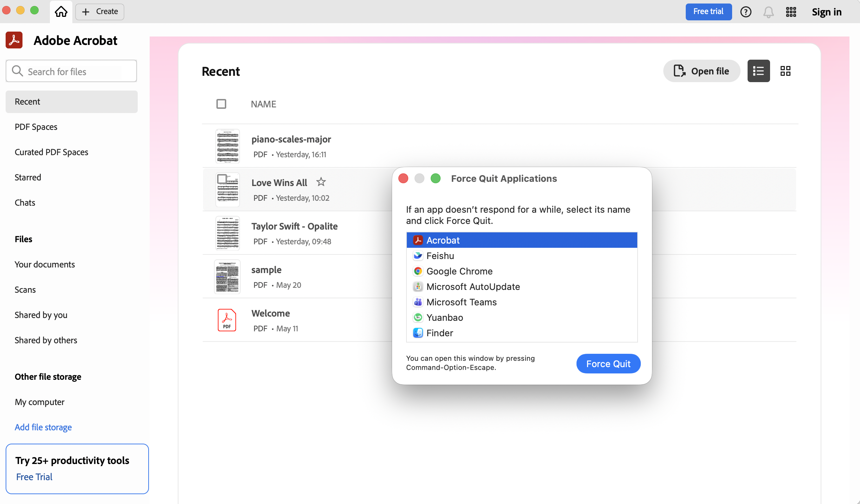Click Add file storage link
860x504 pixels.
tap(43, 427)
